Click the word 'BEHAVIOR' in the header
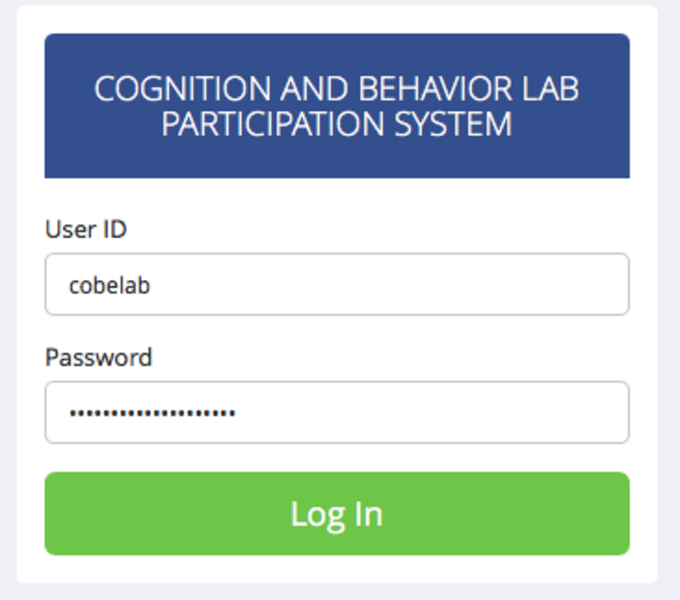Viewport: 680px width, 600px height. tap(436, 88)
